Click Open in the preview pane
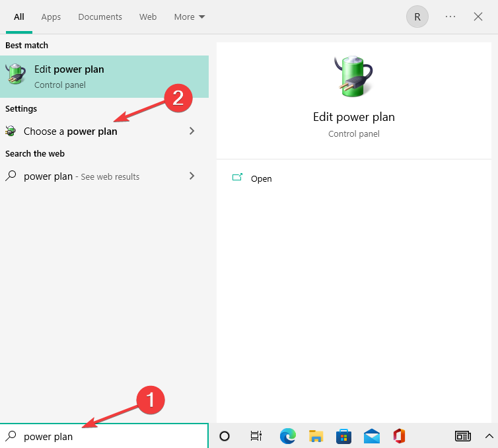This screenshot has width=498, height=448. point(261,178)
